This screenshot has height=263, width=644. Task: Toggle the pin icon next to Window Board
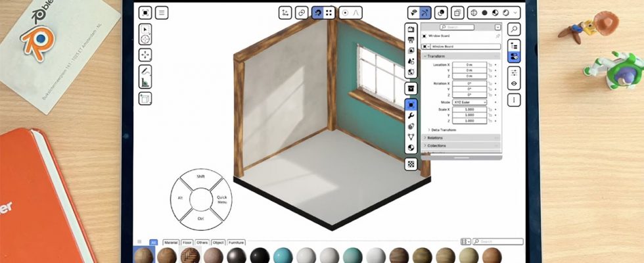(x=498, y=36)
